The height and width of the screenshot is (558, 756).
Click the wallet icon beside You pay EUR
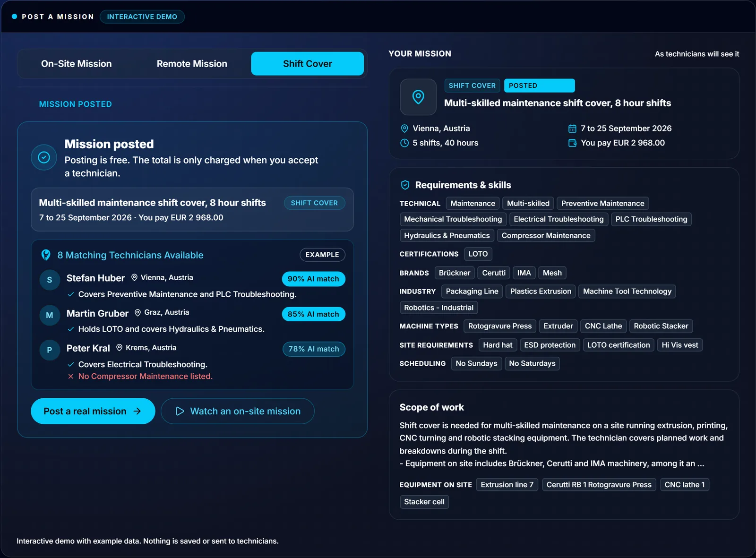coord(572,143)
